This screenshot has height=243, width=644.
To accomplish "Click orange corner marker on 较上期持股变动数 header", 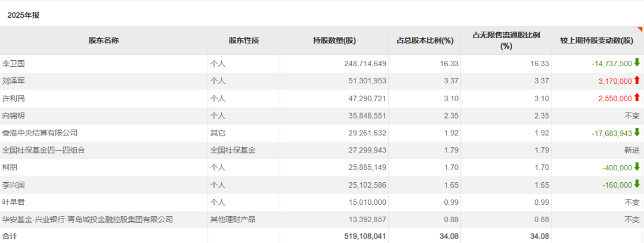I will [x=640, y=29].
